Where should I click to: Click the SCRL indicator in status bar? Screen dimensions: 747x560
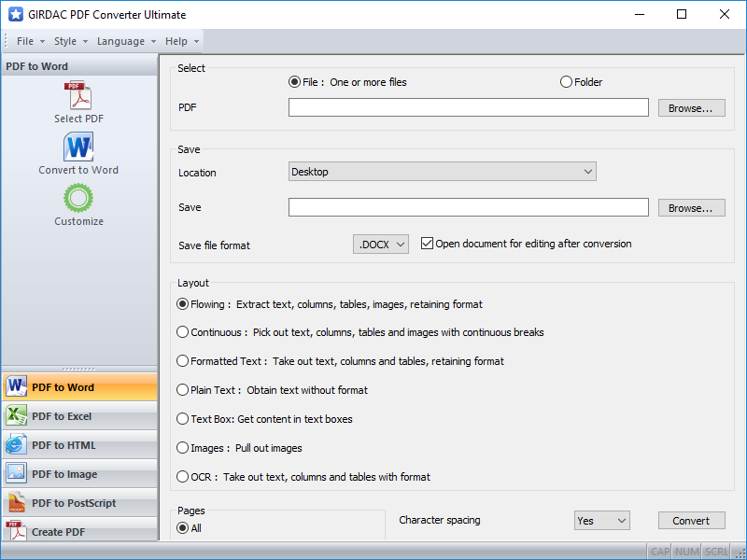(716, 552)
